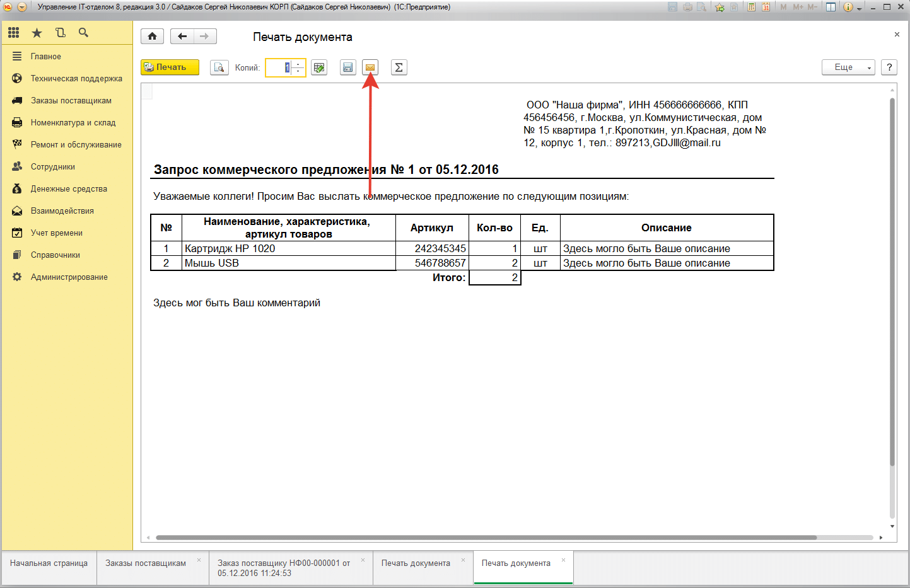Toggle spreadsheet editing with the pencil-table icon
This screenshot has width=910, height=588.
(x=320, y=67)
